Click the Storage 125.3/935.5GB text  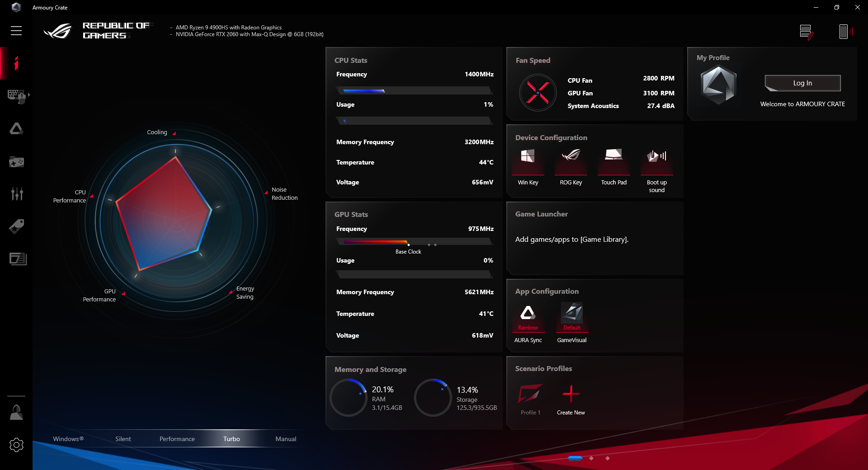[x=476, y=408]
